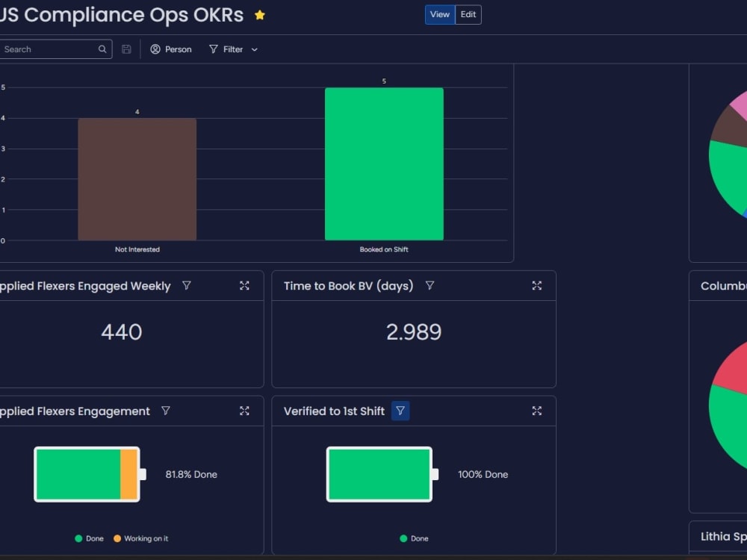The height and width of the screenshot is (560, 747).
Task: Click the orange Working on it battery segment
Action: [x=128, y=474]
